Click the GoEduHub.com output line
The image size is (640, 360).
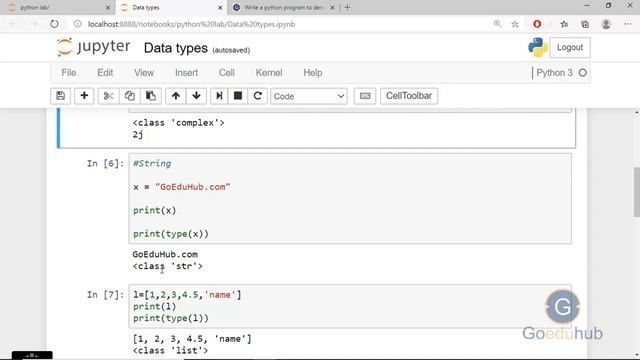coord(165,254)
